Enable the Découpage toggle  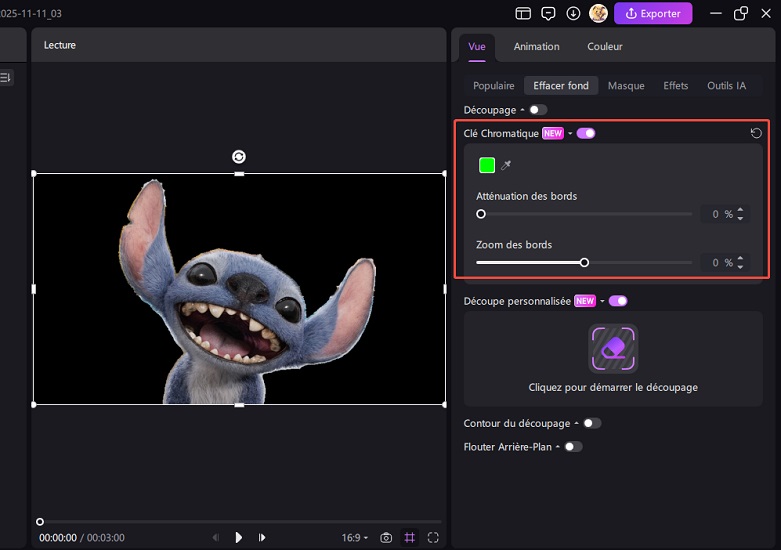(x=538, y=110)
